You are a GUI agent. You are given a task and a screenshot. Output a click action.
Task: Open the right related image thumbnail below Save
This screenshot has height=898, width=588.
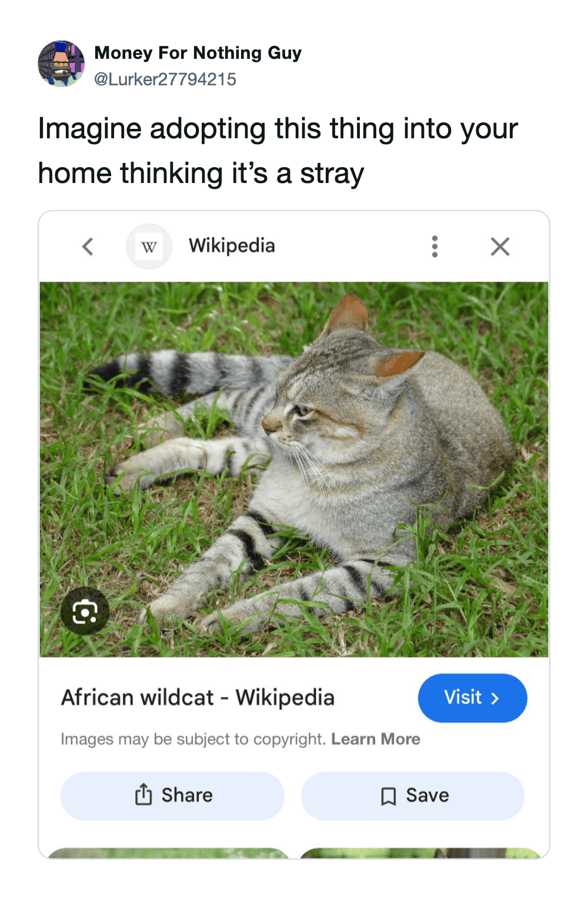[420, 853]
